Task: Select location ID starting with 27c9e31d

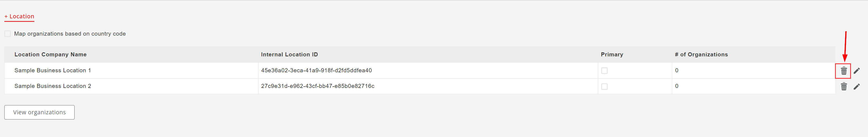Action: [318, 86]
